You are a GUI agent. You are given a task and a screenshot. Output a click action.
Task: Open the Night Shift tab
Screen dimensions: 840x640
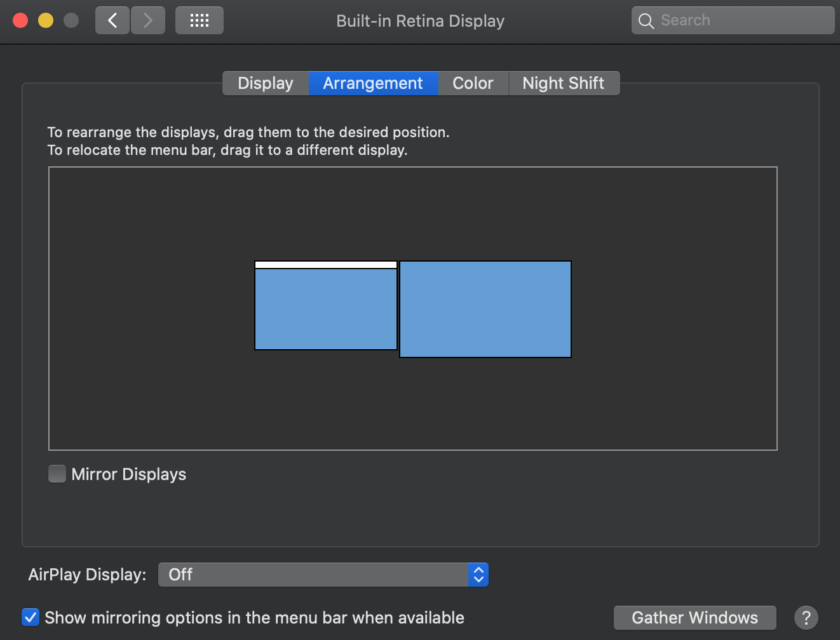coord(563,83)
